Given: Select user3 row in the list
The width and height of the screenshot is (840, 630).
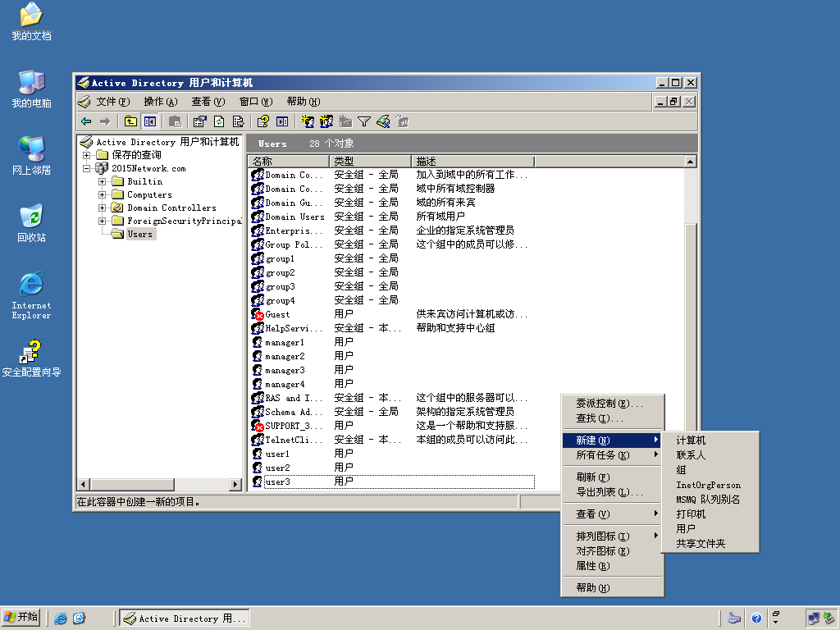Looking at the screenshot, I should pos(392,482).
